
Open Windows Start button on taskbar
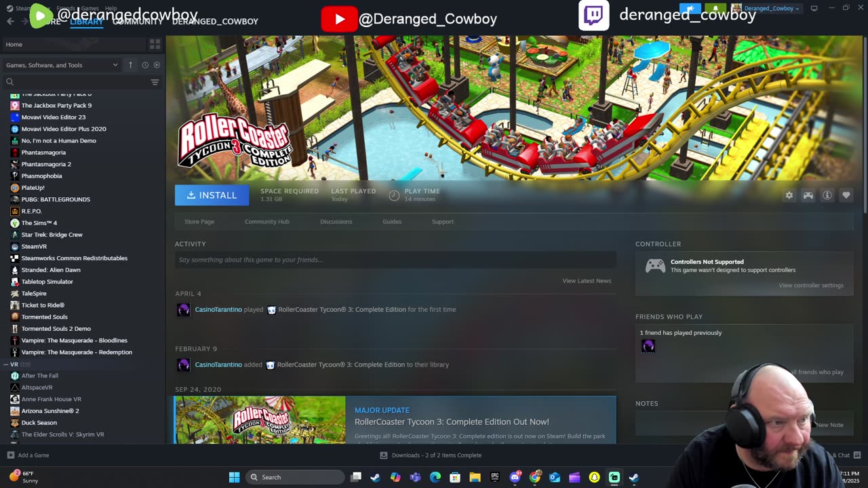[234, 477]
